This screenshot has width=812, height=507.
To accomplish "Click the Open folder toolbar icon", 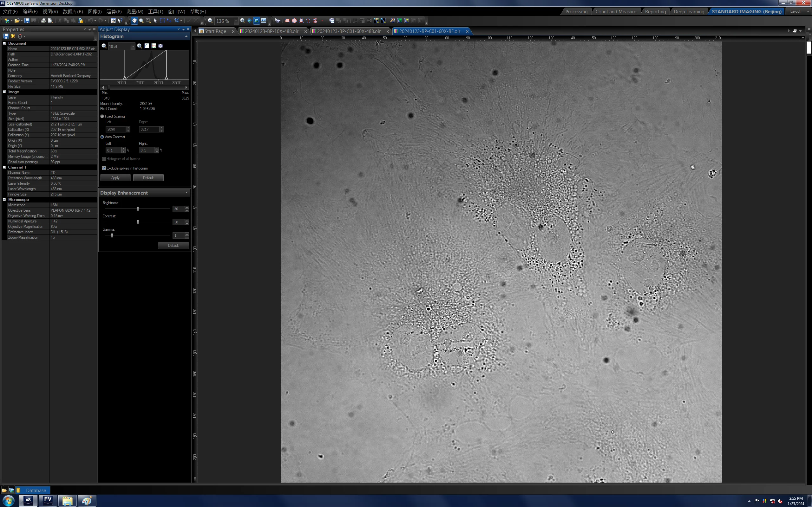I will (17, 21).
